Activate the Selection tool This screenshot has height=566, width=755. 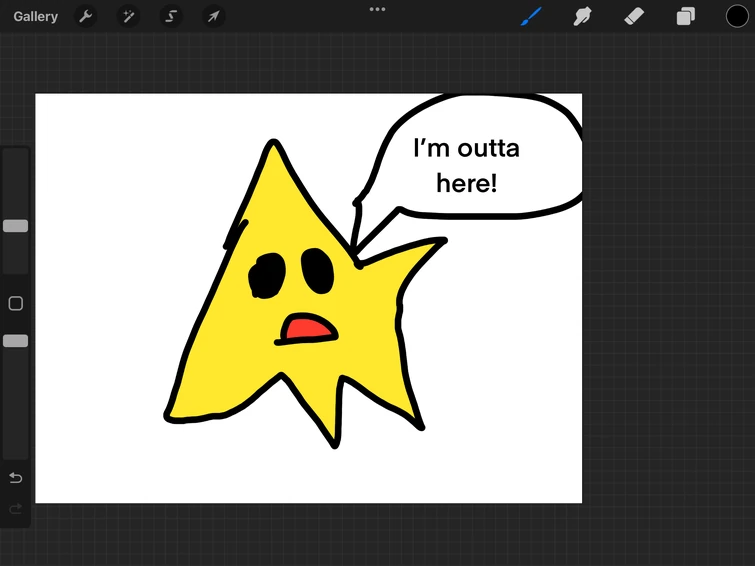pyautogui.click(x=171, y=17)
